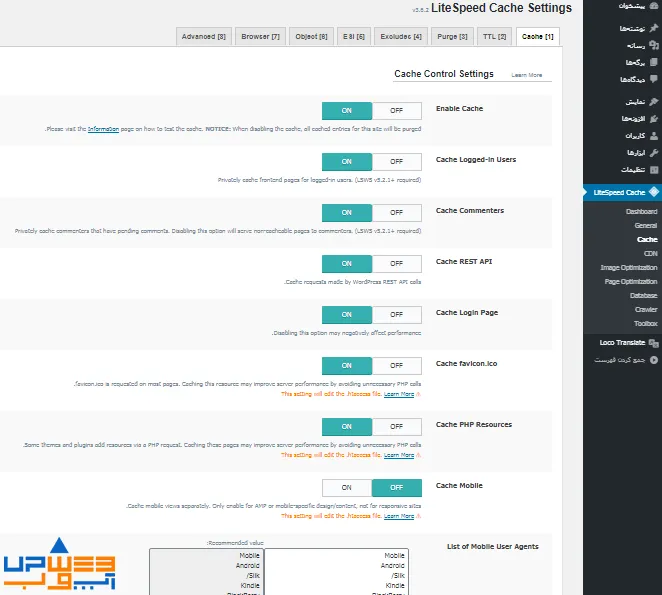
Task: Turn Enable Cache ON
Action: 347,111
